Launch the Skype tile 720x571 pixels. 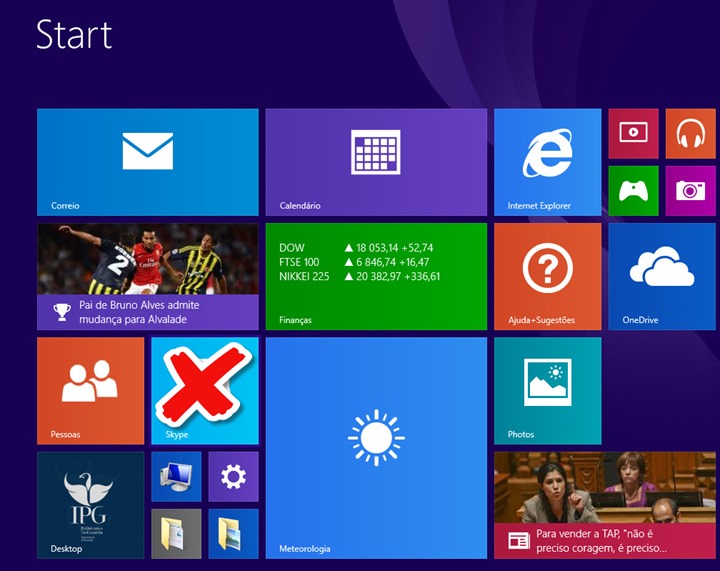[x=205, y=391]
